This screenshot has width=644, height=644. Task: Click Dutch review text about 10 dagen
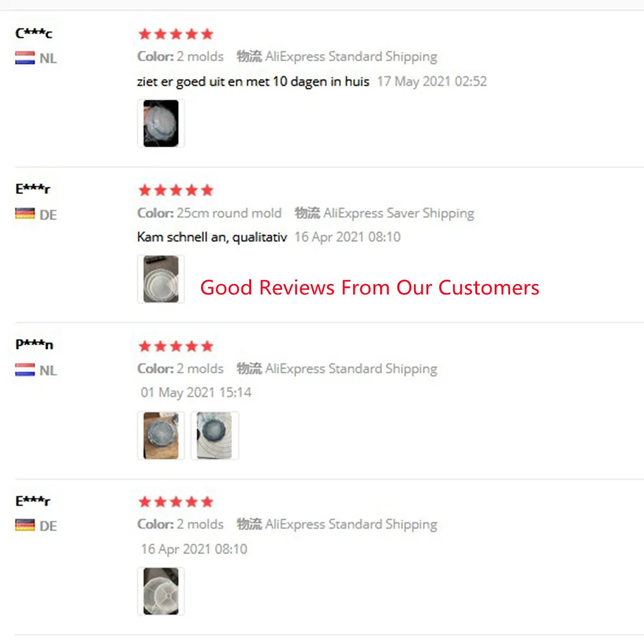(x=253, y=82)
